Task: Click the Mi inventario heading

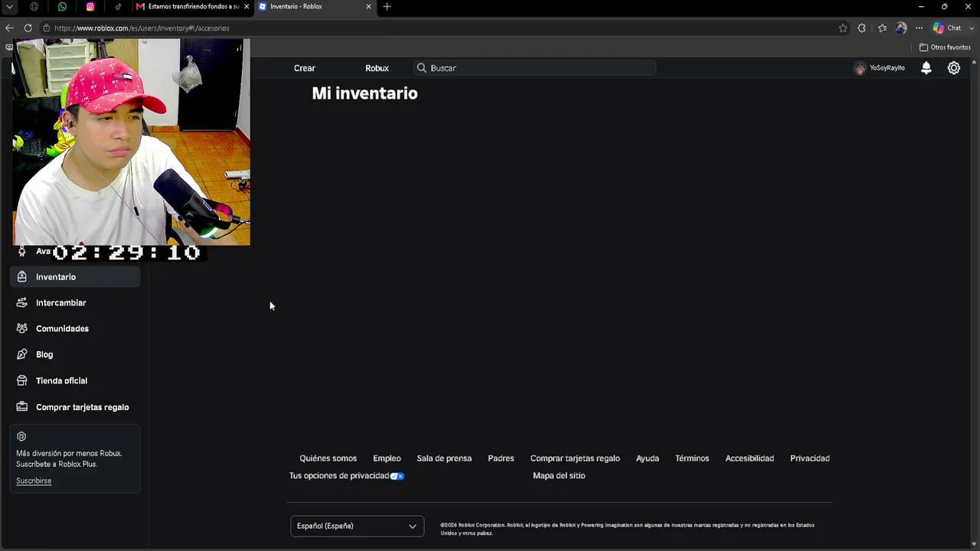Action: coord(364,93)
